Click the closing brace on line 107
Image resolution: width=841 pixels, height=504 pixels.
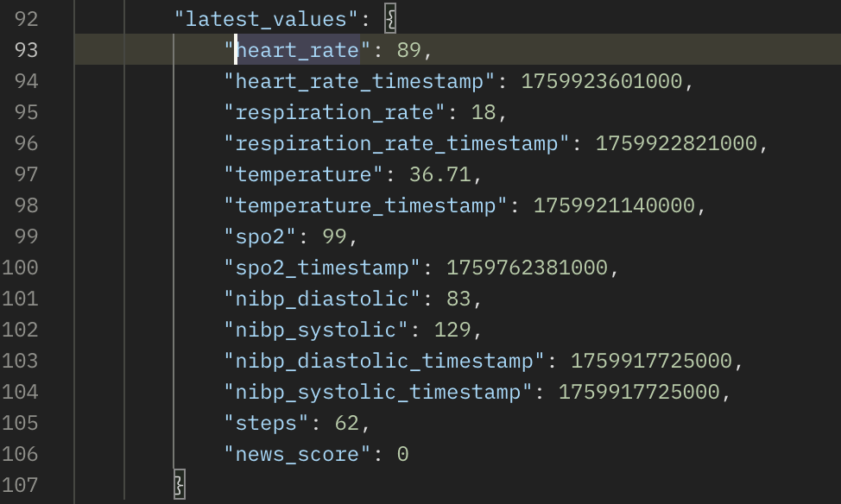tap(180, 484)
